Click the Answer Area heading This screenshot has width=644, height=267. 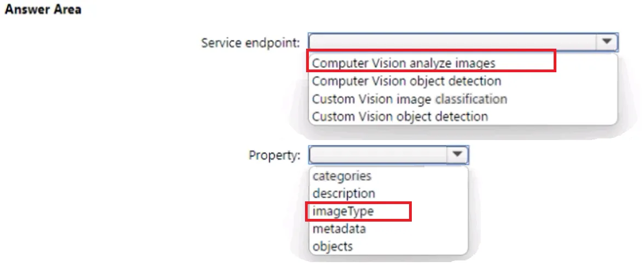pos(43,9)
